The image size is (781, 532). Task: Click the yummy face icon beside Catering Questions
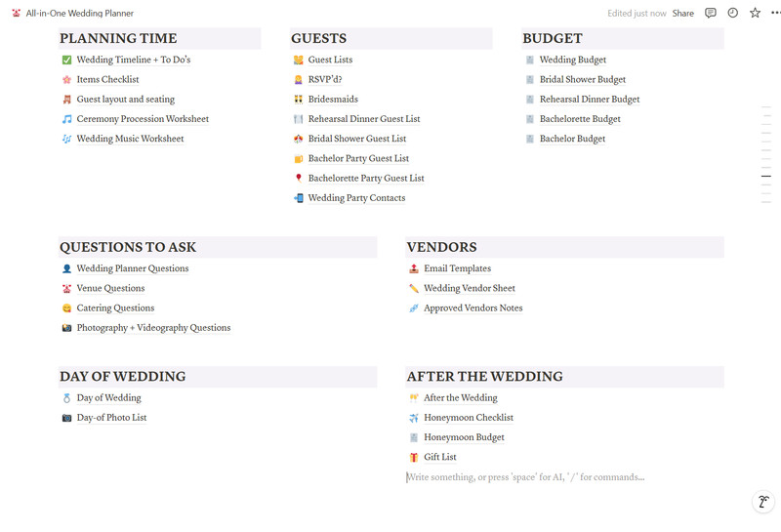(x=66, y=308)
